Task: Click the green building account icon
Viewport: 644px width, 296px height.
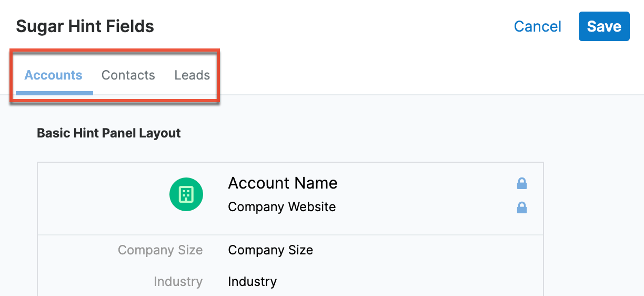Action: 186,194
